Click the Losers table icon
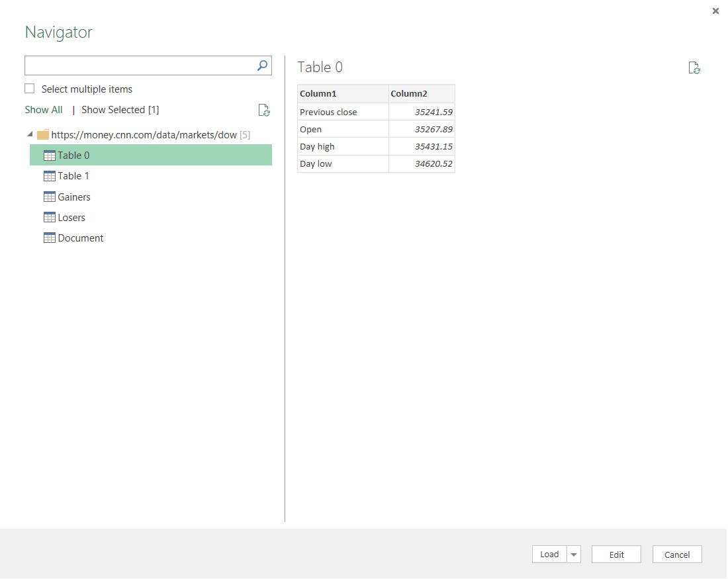728x579 pixels. tap(49, 217)
